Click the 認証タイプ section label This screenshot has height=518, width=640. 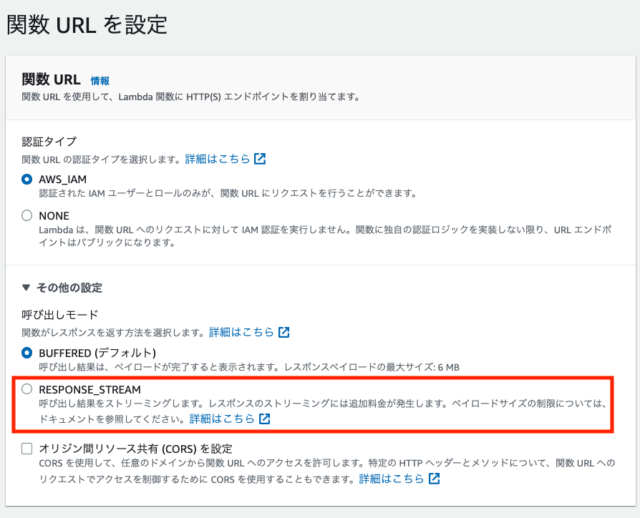[49, 142]
